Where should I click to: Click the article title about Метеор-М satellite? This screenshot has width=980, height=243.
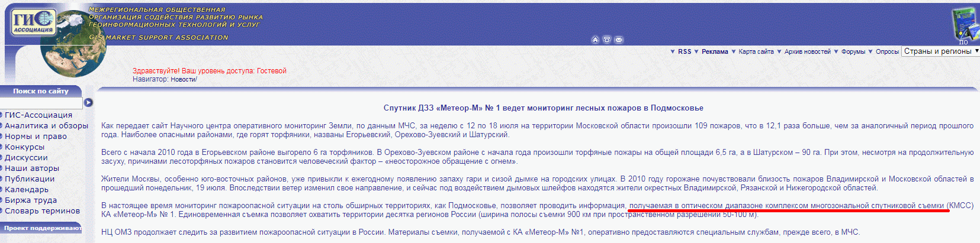544,108
